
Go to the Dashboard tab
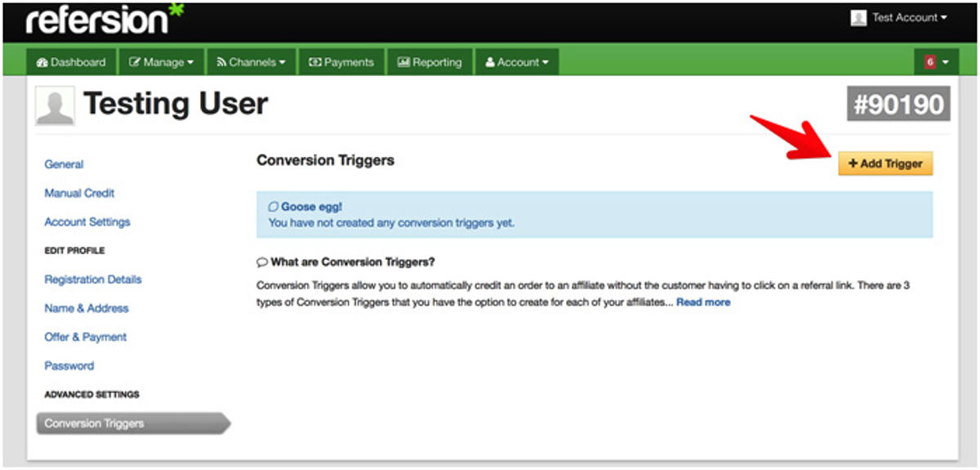tap(72, 62)
